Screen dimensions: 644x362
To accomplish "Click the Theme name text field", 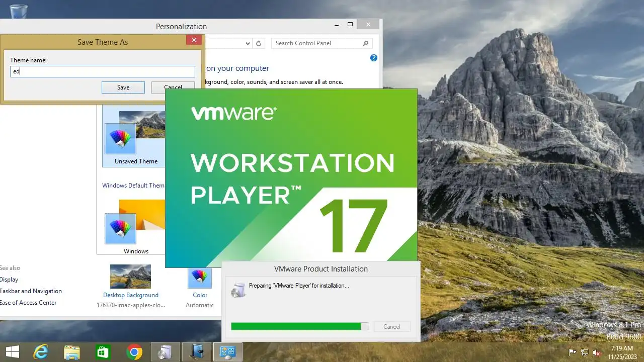I will pos(103,71).
